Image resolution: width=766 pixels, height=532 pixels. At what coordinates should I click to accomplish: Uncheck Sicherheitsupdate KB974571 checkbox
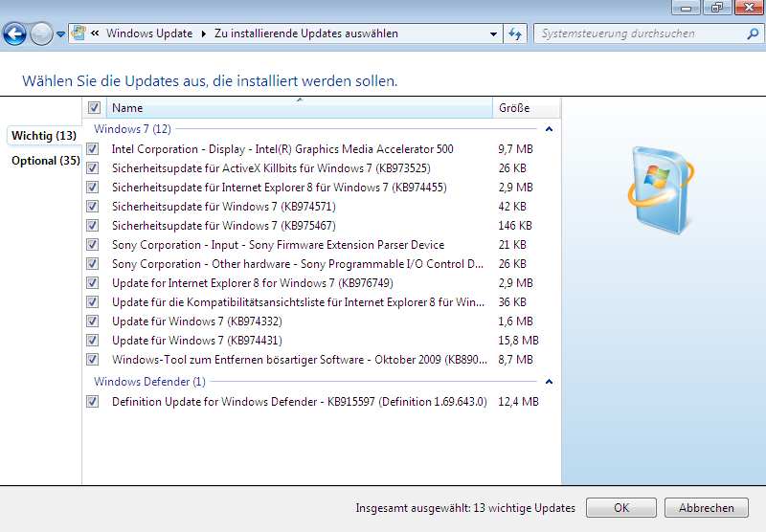point(92,206)
